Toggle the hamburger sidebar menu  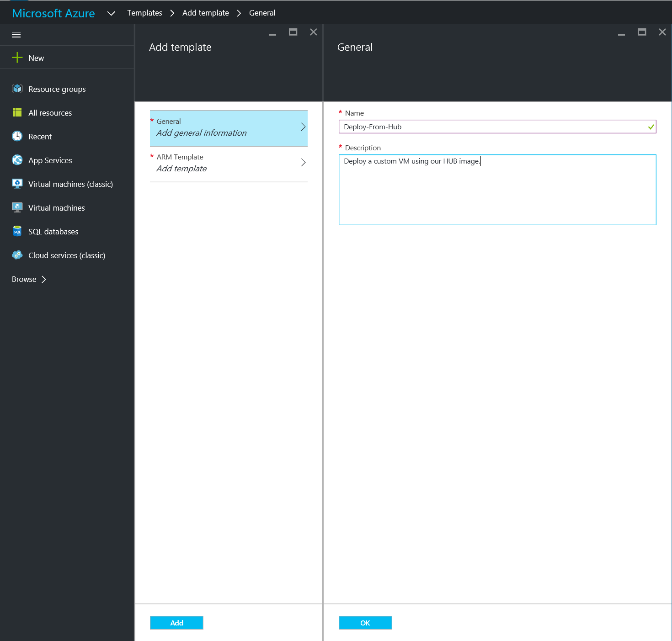[x=16, y=35]
